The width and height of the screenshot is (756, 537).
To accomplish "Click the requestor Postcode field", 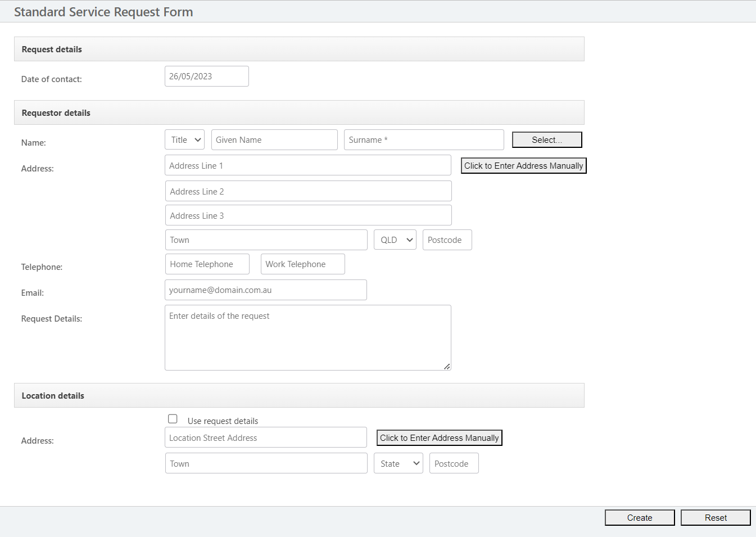I will coord(447,240).
